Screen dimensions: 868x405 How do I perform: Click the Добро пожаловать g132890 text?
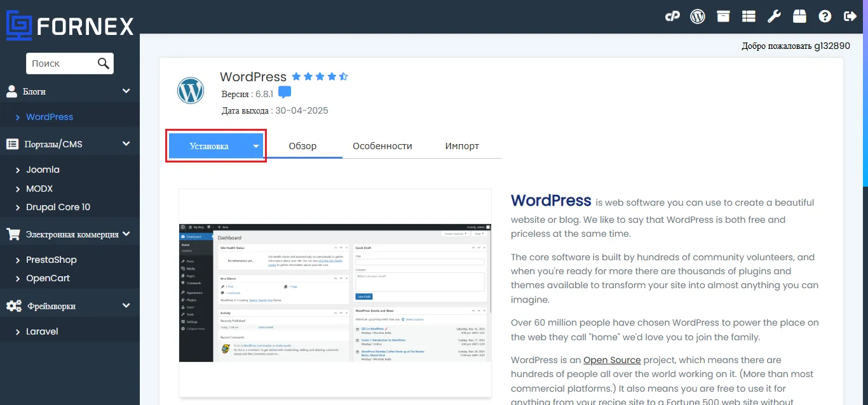[x=796, y=46]
